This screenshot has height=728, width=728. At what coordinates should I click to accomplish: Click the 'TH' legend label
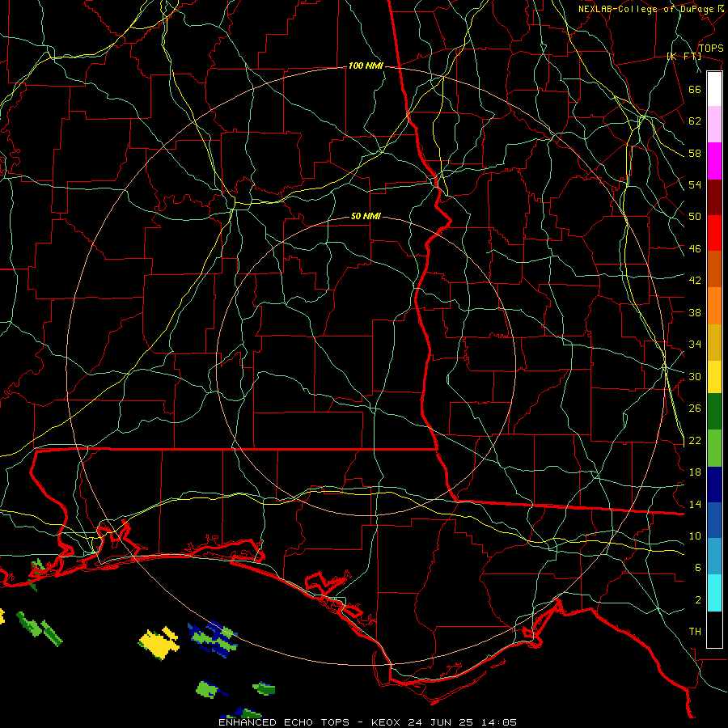[695, 632]
